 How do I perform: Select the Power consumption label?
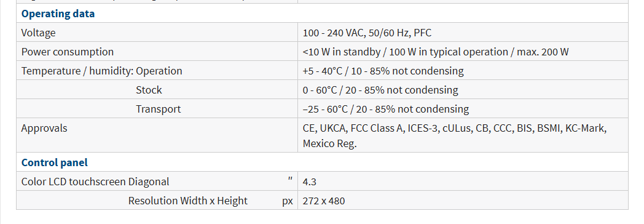68,52
